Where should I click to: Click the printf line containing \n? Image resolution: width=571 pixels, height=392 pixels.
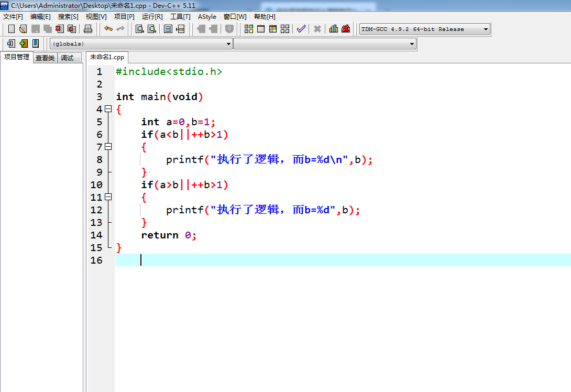[x=269, y=159]
